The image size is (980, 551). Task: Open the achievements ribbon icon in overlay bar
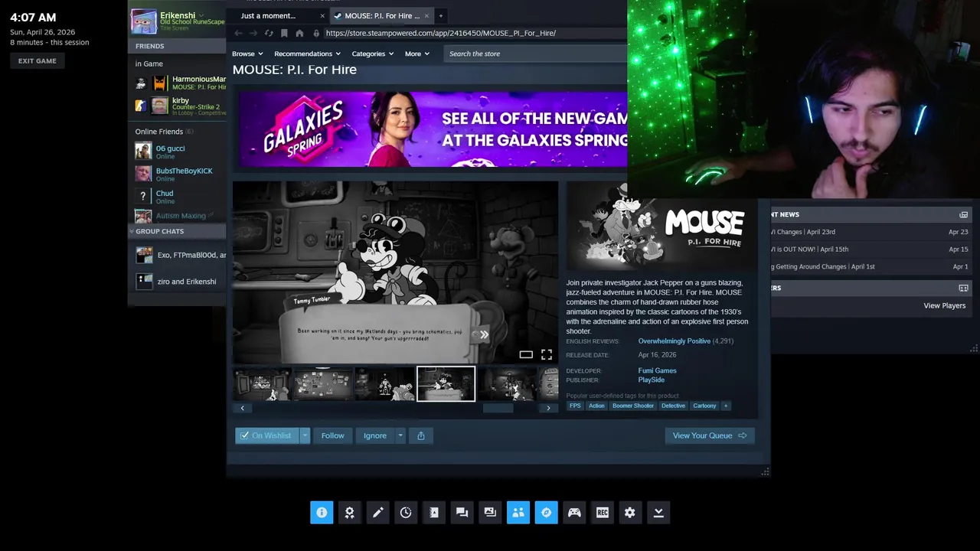(x=350, y=513)
